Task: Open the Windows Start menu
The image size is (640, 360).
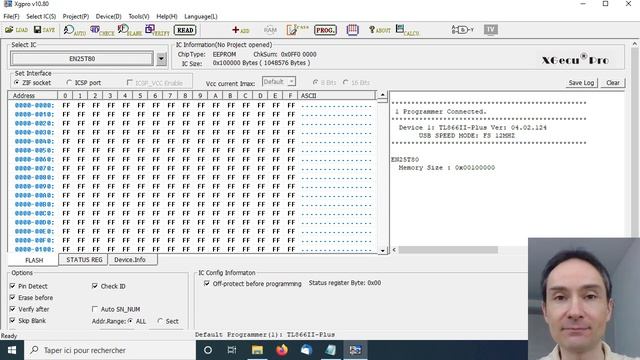Action: pyautogui.click(x=12, y=350)
